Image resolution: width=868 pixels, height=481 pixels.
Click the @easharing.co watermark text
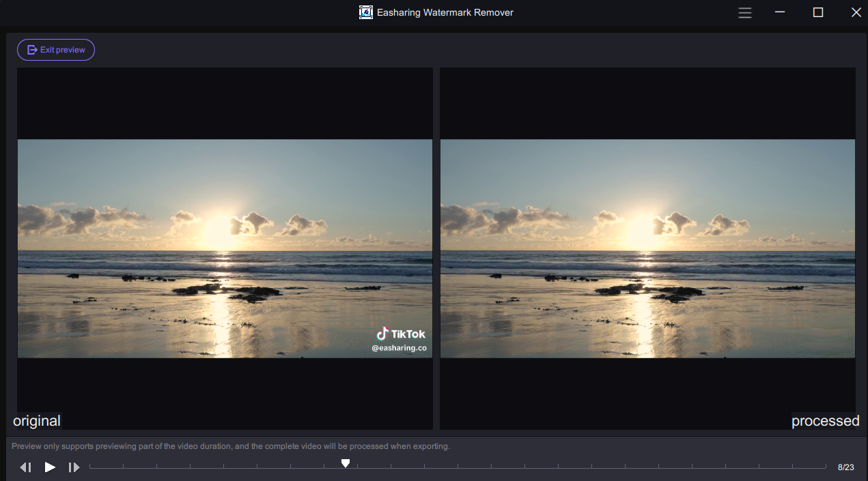[x=399, y=348]
